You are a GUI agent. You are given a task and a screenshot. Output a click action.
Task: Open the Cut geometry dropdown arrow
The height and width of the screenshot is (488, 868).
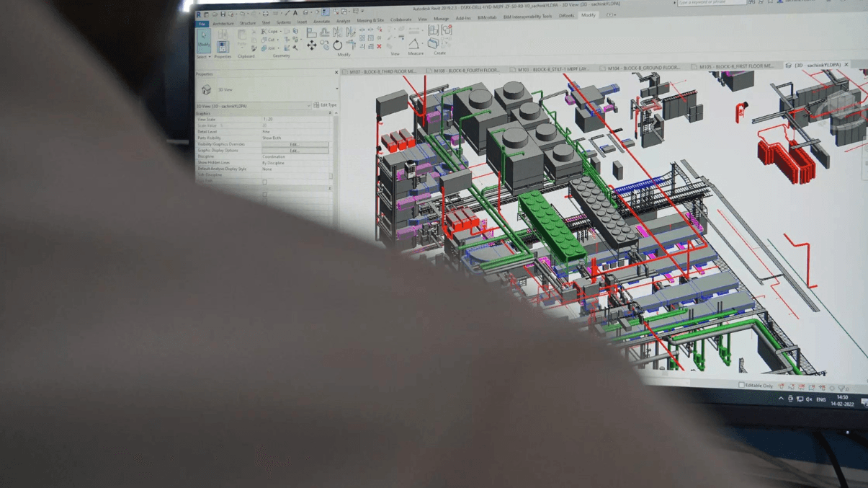pyautogui.click(x=279, y=40)
